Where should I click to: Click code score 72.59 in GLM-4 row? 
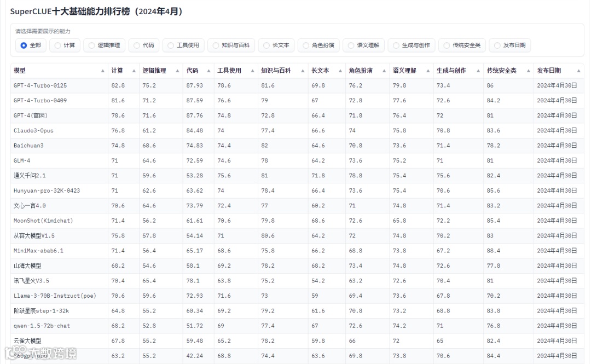194,161
